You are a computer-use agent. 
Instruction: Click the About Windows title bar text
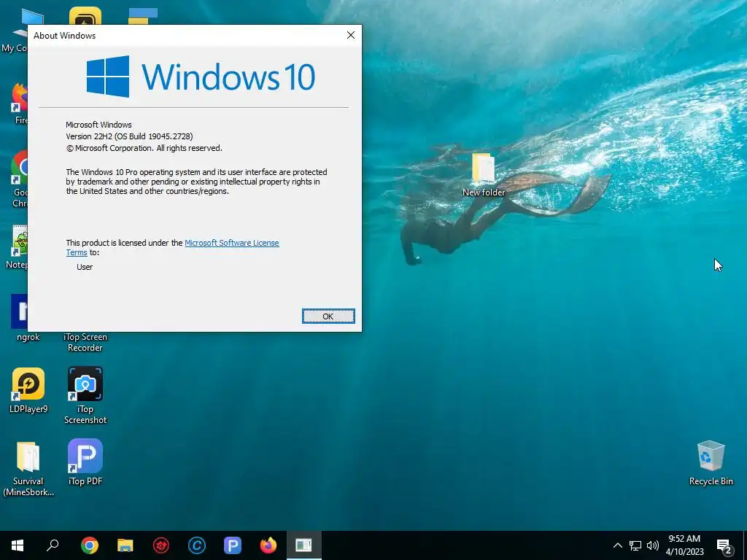click(x=64, y=36)
